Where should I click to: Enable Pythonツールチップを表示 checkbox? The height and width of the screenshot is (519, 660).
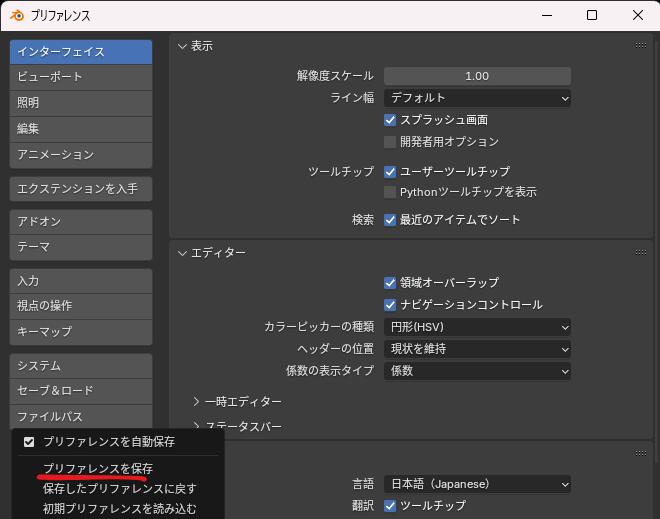390,192
